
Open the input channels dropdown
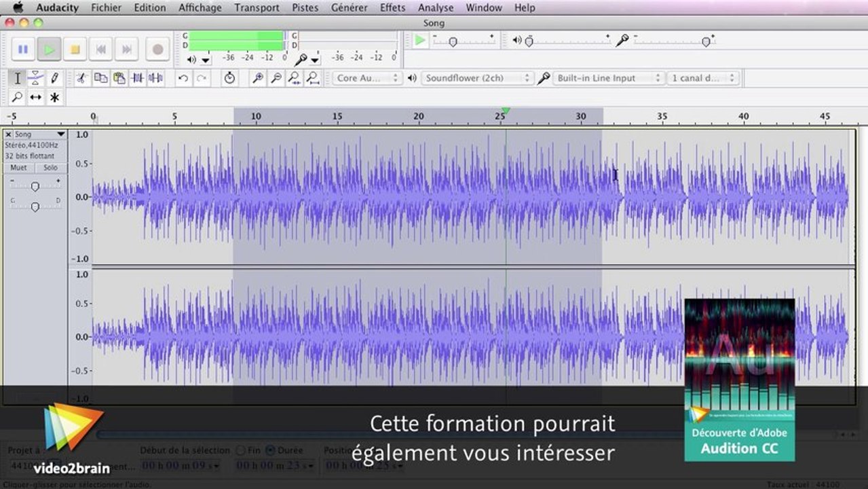click(703, 78)
